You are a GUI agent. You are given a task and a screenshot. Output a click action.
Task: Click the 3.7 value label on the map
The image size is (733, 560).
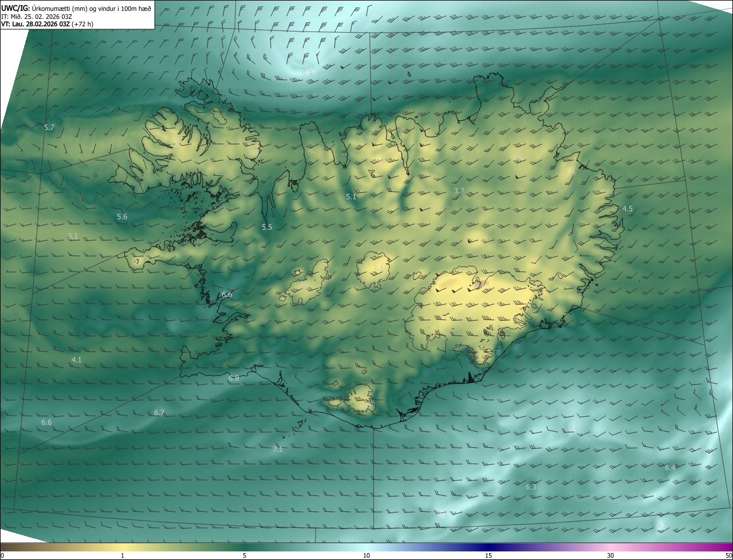coord(459,191)
